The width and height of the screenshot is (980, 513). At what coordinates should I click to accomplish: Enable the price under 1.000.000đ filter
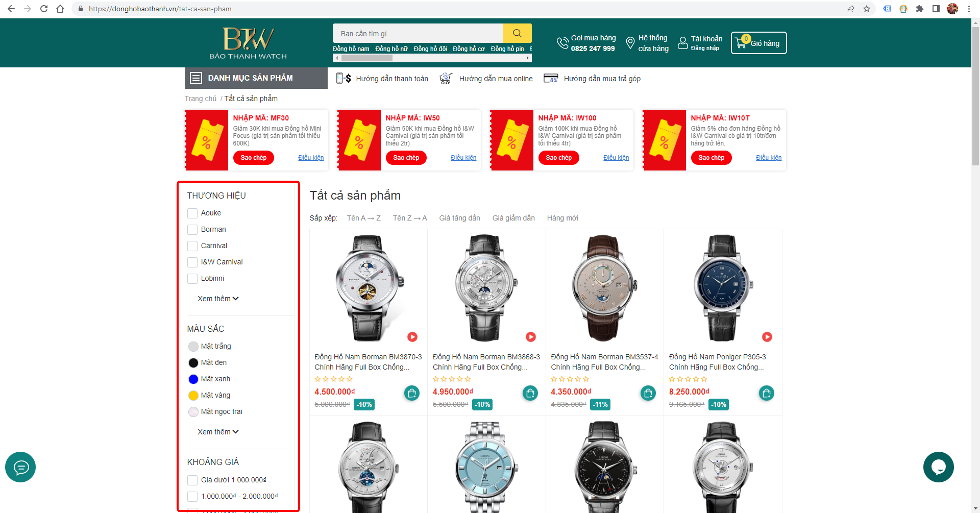(192, 480)
